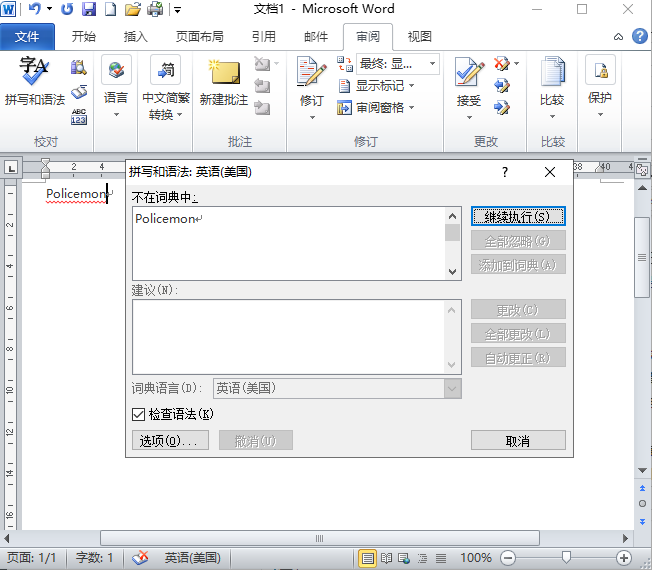652x570 pixels.
Task: Click the Word Help question mark icon
Action: (640, 37)
